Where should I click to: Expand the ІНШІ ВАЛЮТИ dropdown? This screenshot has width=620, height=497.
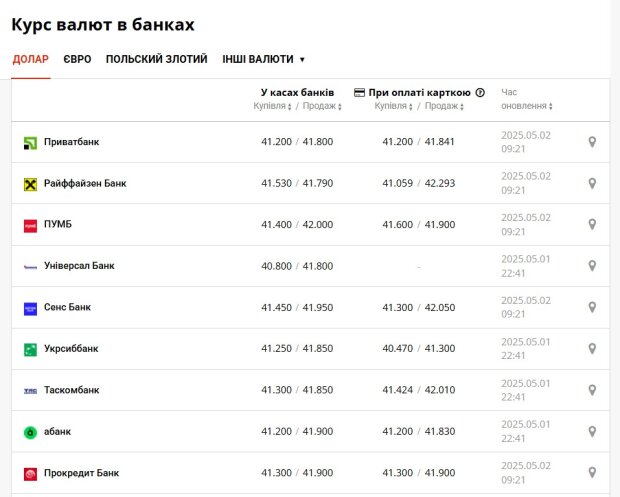pos(263,59)
